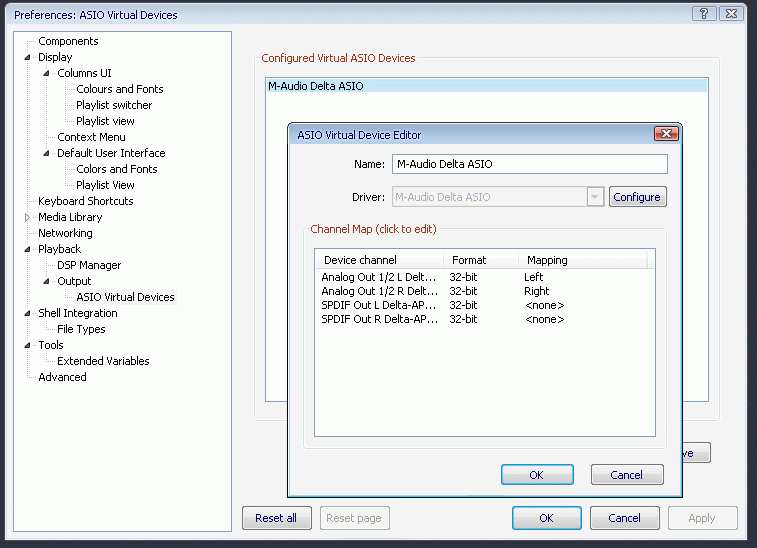Collapse the Output tree node
The width and height of the screenshot is (757, 548).
tap(46, 281)
